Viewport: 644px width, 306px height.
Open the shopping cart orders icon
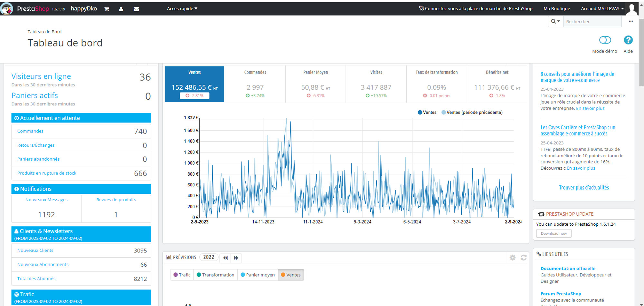(107, 9)
